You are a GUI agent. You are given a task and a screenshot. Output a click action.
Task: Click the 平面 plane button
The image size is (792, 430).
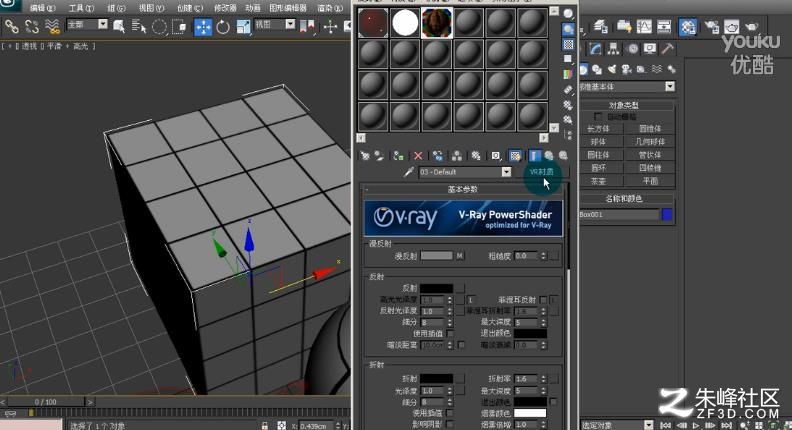(650, 181)
